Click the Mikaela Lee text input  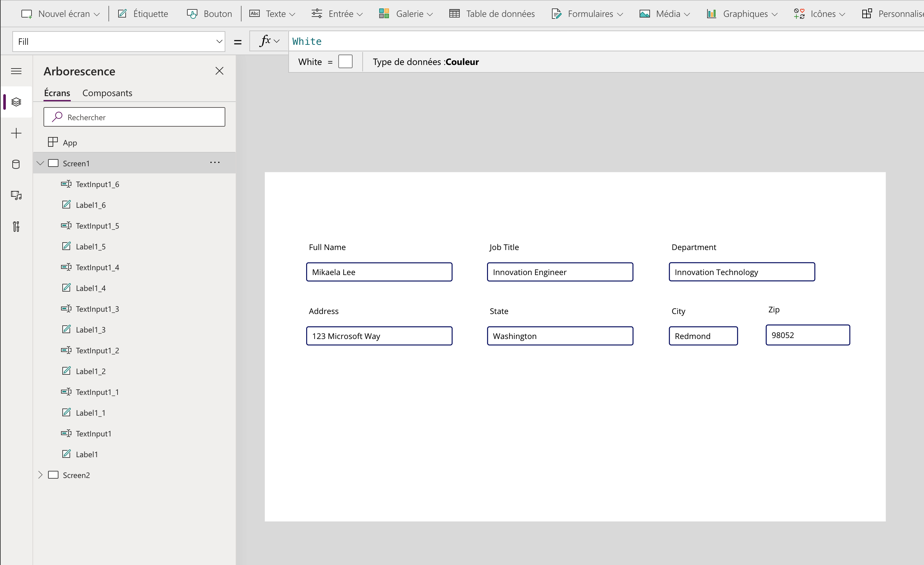tap(379, 272)
